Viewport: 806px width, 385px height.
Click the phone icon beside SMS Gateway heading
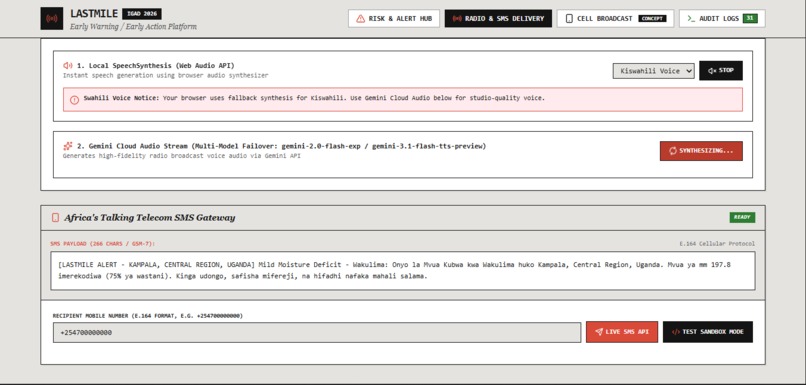(x=55, y=217)
